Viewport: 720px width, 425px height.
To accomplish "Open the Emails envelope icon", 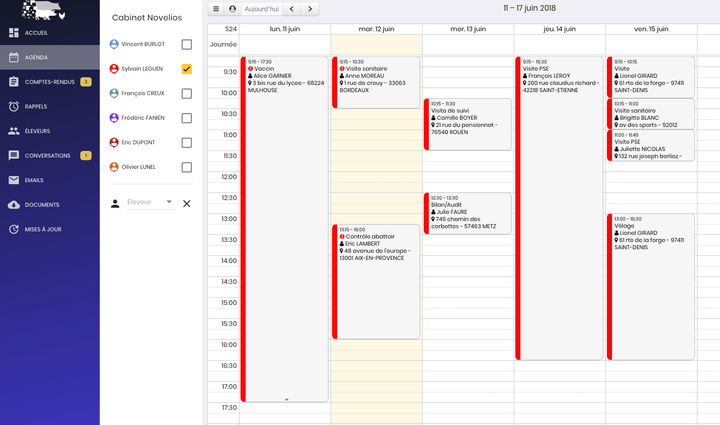I will [x=14, y=180].
